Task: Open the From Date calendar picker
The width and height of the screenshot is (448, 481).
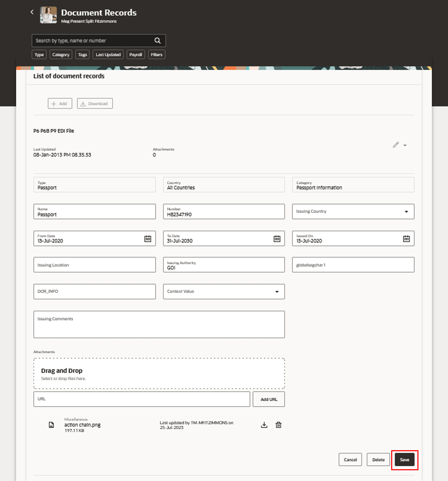Action: [x=148, y=239]
